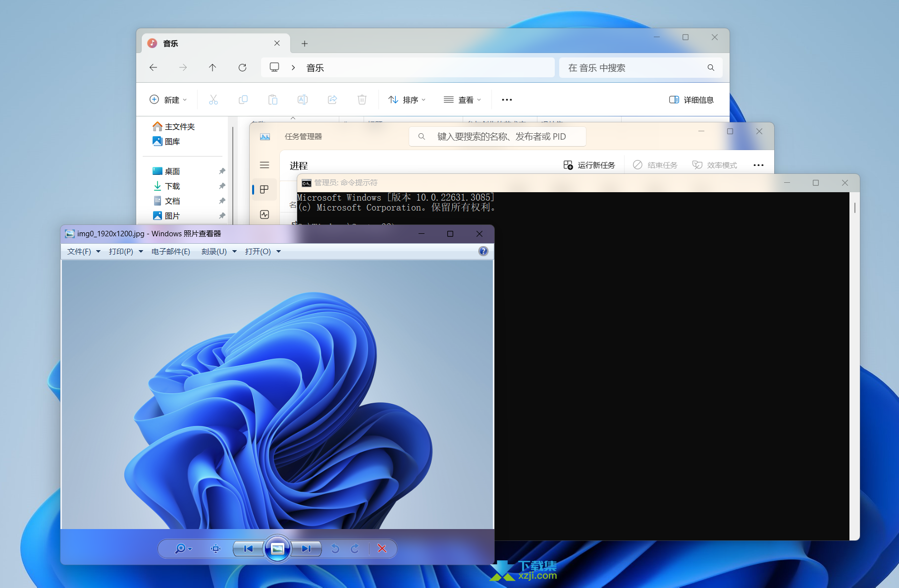The image size is (899, 588).
Task: Click the rotate counterclockwise icon in photo viewer
Action: 335,548
